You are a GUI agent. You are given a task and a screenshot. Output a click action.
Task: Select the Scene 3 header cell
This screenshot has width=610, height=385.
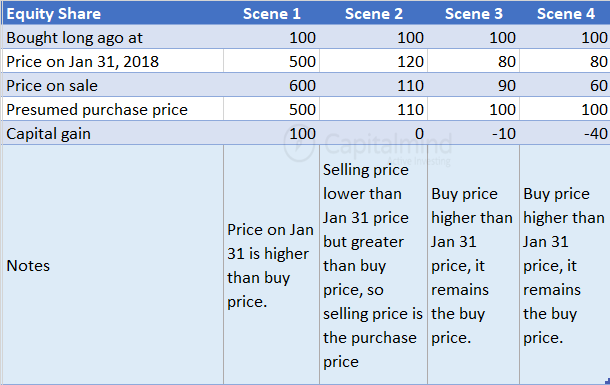[x=473, y=14]
